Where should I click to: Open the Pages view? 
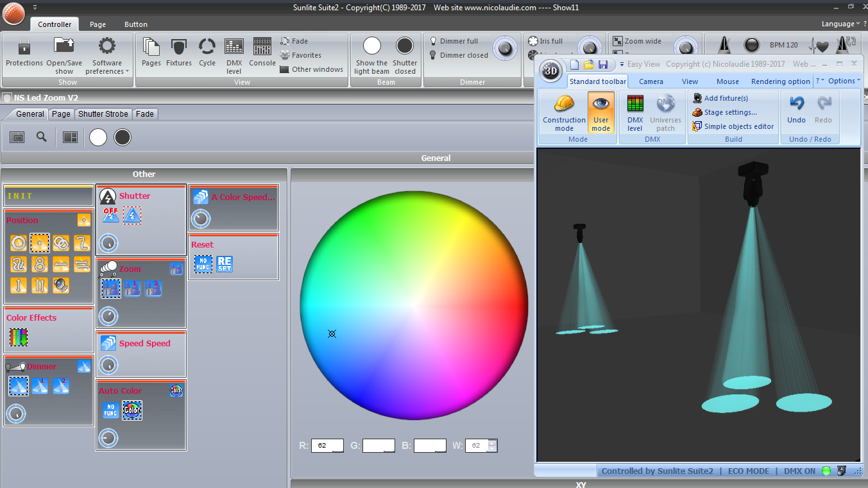tap(151, 52)
